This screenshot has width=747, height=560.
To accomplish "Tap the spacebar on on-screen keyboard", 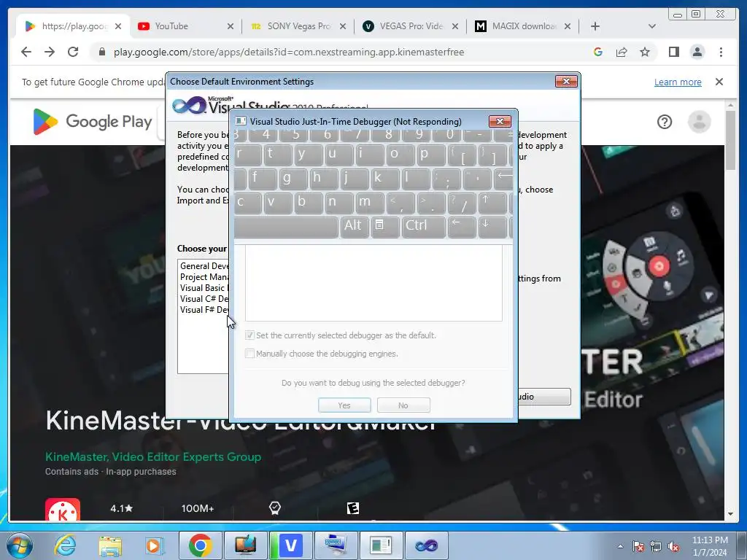I will click(x=286, y=227).
